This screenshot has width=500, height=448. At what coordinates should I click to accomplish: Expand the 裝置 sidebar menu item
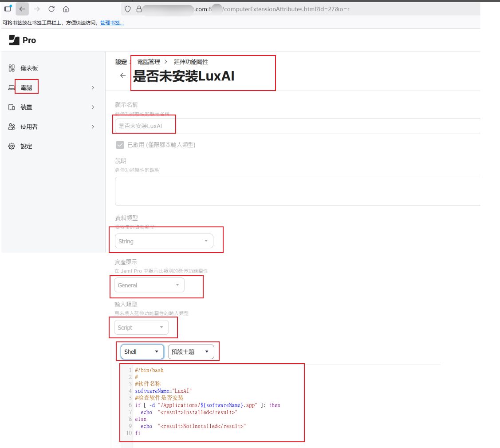click(51, 107)
